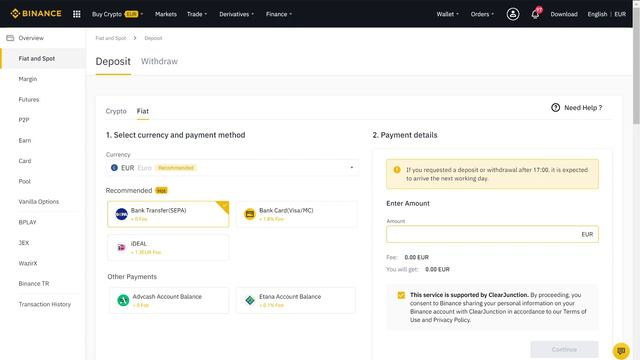
Task: Open Margin in the sidebar
Action: point(28,79)
